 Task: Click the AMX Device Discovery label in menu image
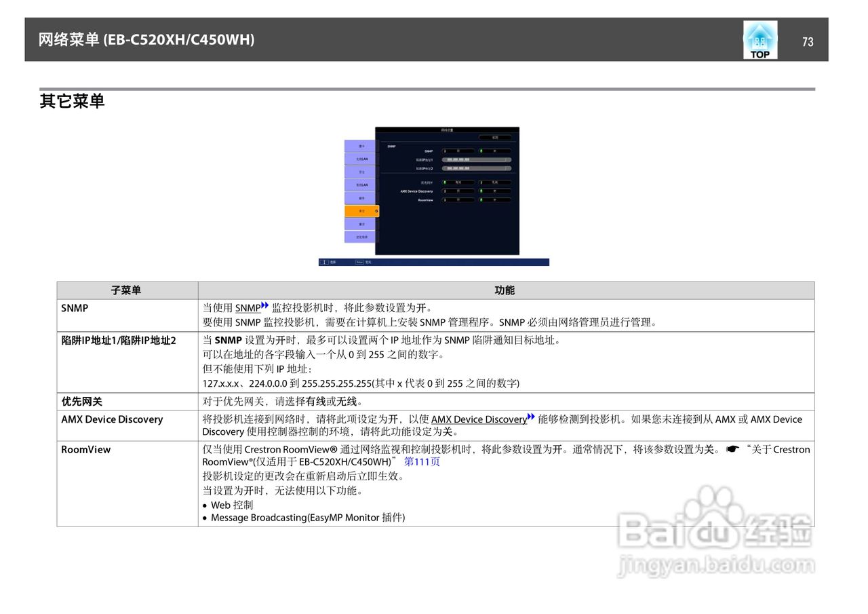click(x=417, y=191)
